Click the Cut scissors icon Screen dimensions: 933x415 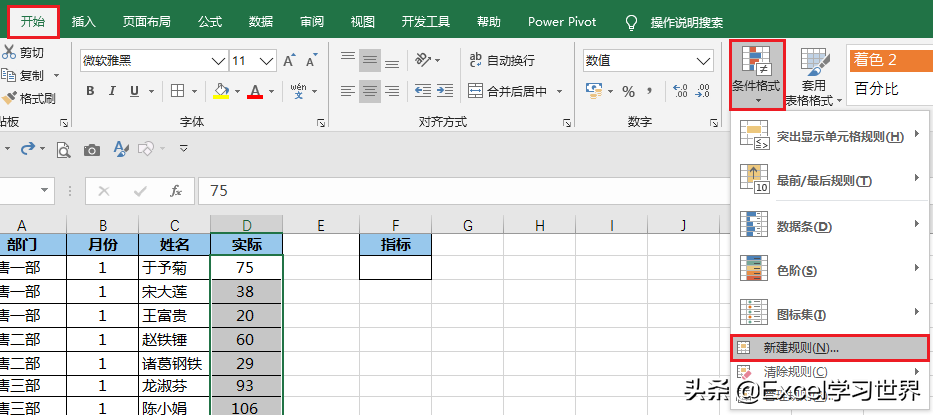click(x=9, y=52)
